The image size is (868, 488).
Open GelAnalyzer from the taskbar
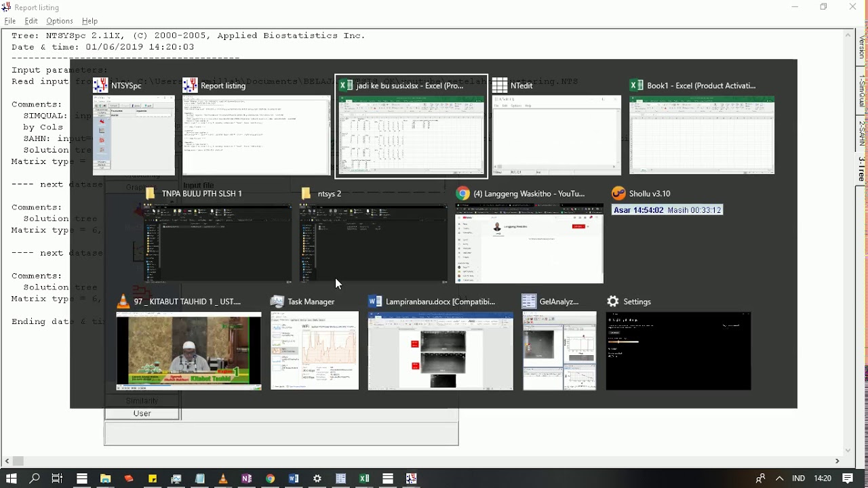pyautogui.click(x=341, y=479)
